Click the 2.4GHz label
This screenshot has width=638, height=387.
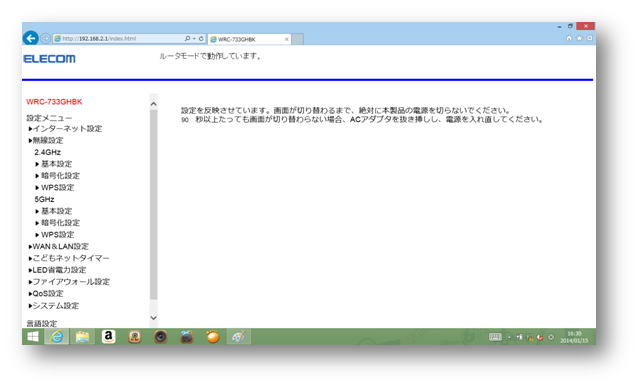(48, 152)
